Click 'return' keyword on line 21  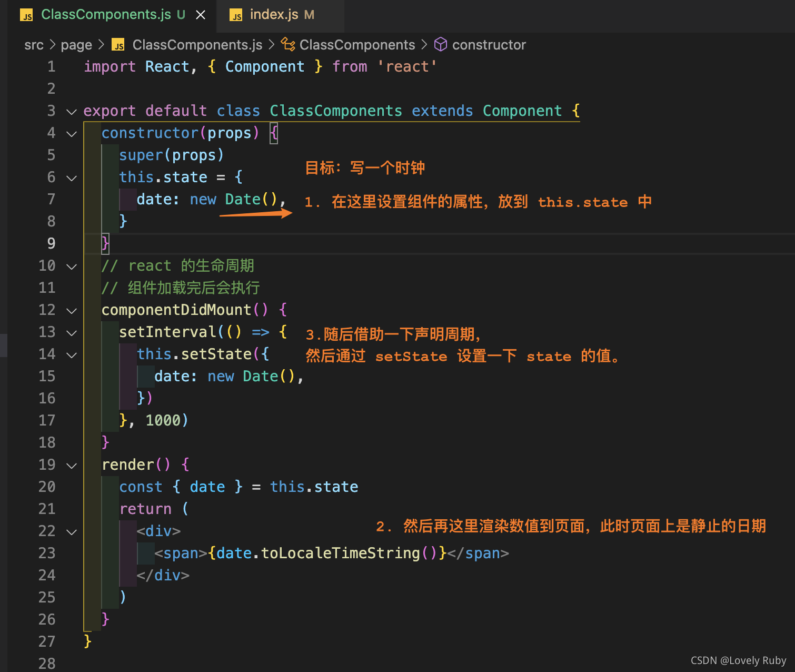tap(145, 509)
